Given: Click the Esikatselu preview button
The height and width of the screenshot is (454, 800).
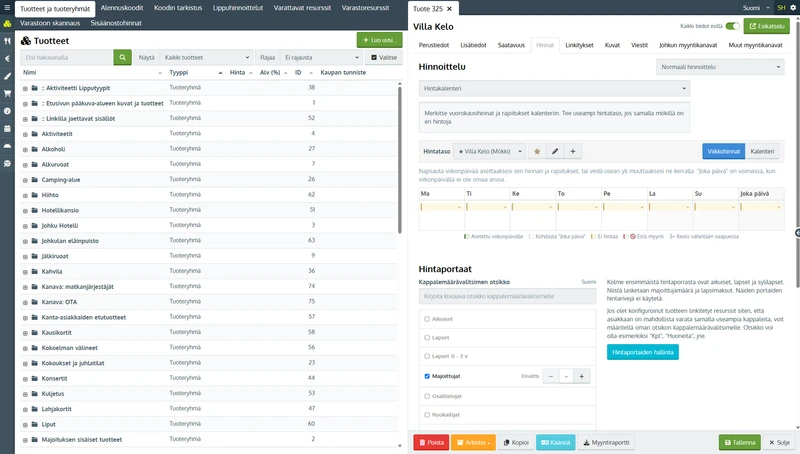Looking at the screenshot, I should click(766, 26).
